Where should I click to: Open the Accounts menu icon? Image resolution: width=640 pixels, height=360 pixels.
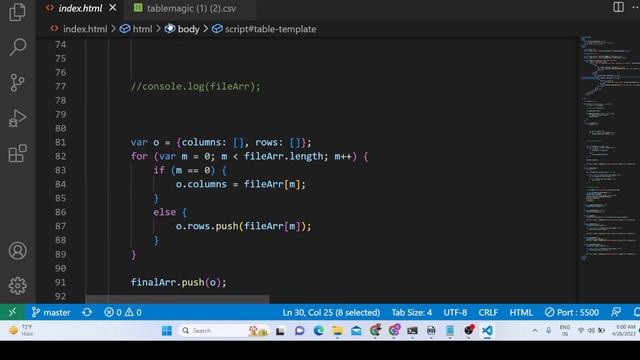click(18, 251)
